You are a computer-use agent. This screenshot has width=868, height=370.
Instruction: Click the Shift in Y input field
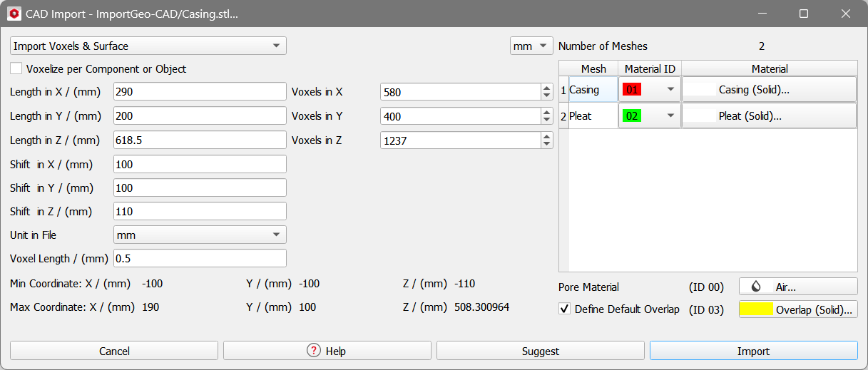click(x=200, y=187)
